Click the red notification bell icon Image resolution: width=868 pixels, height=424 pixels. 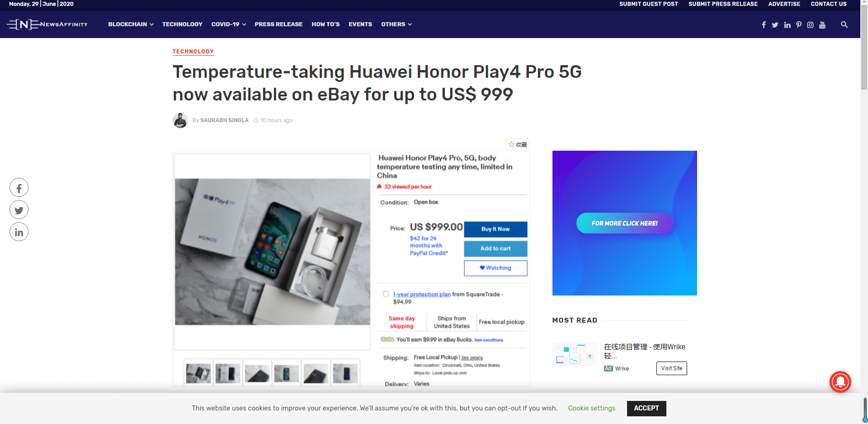coord(840,382)
